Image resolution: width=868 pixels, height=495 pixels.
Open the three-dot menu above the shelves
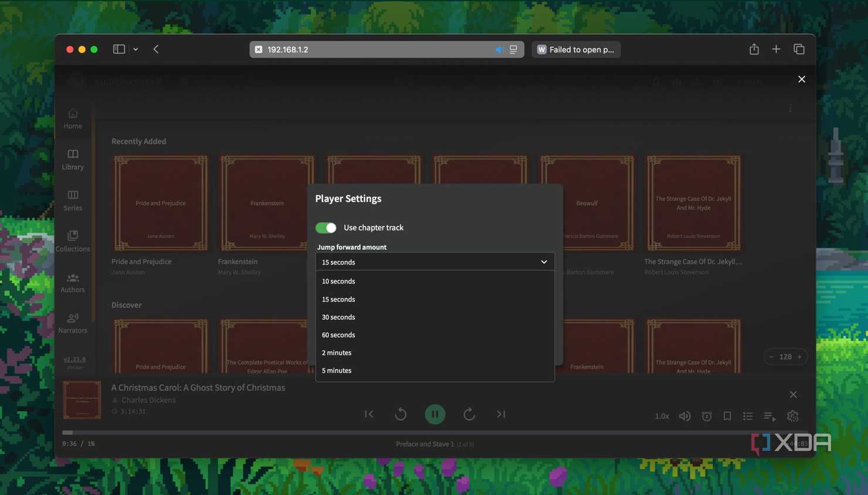(790, 109)
